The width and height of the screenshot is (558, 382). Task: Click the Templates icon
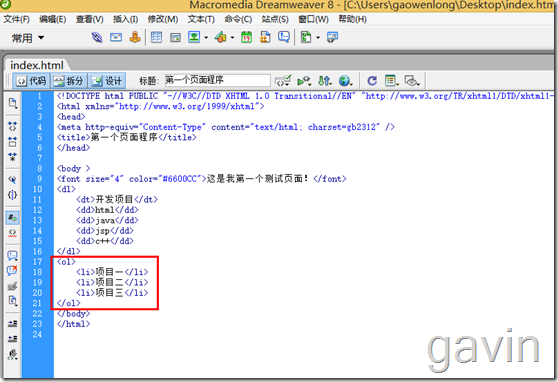[x=306, y=37]
